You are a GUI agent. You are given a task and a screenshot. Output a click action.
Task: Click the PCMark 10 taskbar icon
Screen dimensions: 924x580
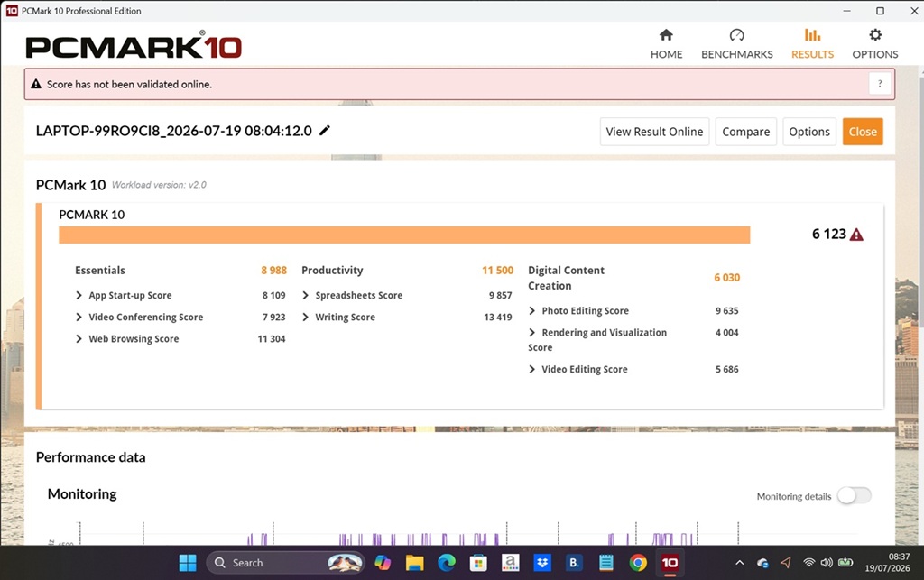[670, 563]
